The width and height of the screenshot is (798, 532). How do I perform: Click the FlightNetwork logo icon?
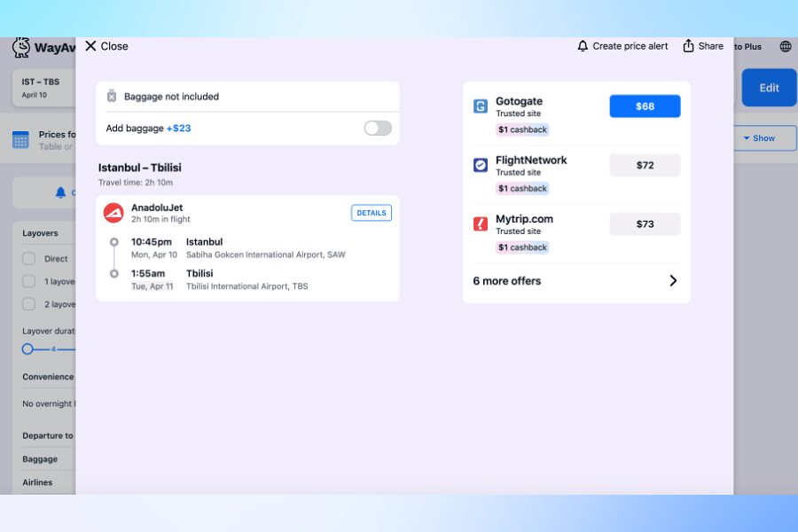(x=481, y=165)
